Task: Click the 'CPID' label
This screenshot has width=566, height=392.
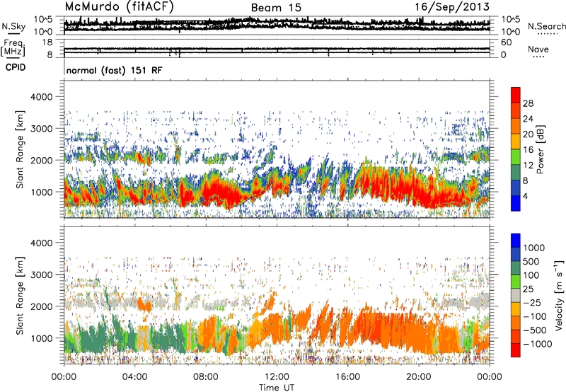Action: click(x=16, y=67)
